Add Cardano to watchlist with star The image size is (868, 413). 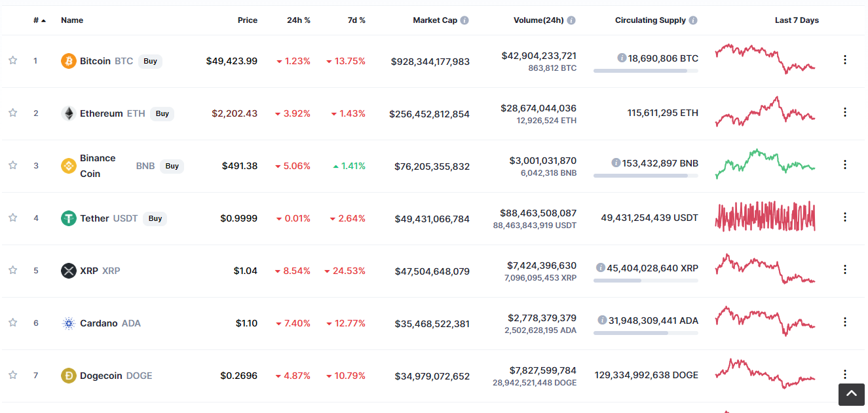12,323
